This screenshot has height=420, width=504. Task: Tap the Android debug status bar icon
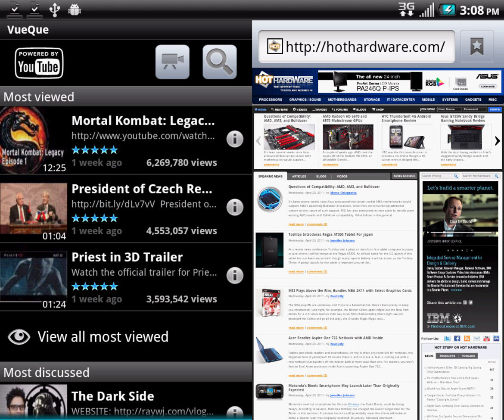tap(75, 9)
